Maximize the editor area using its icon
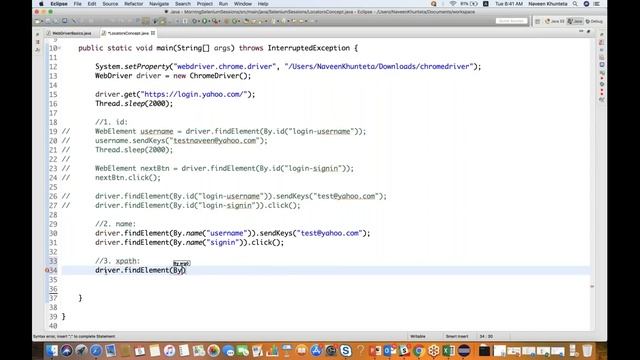Viewport: 640px width, 360px height. [589, 31]
